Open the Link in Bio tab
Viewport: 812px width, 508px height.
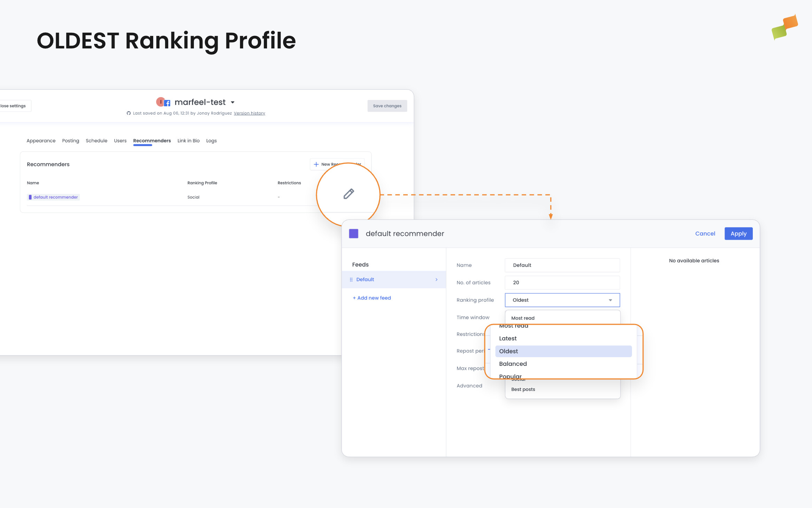[188, 141]
